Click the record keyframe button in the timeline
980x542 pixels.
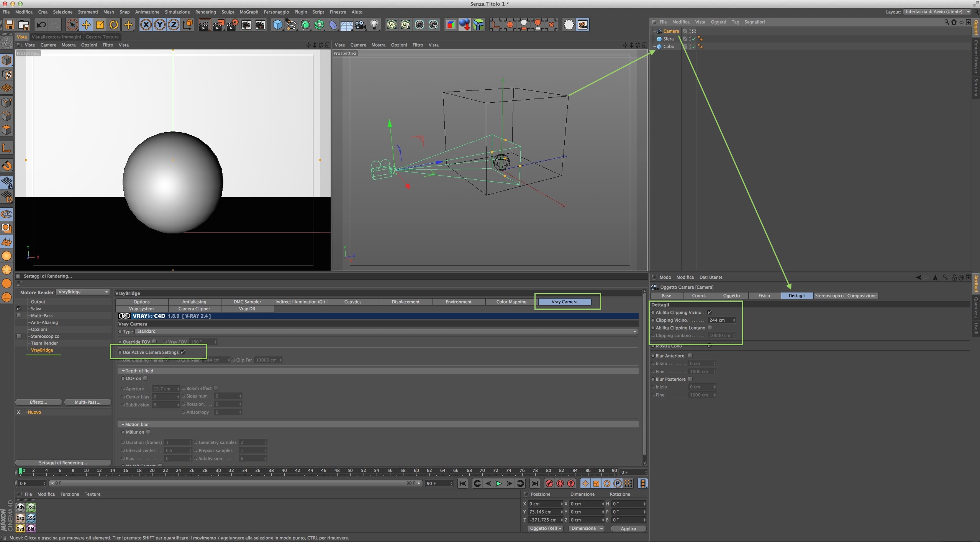click(549, 483)
